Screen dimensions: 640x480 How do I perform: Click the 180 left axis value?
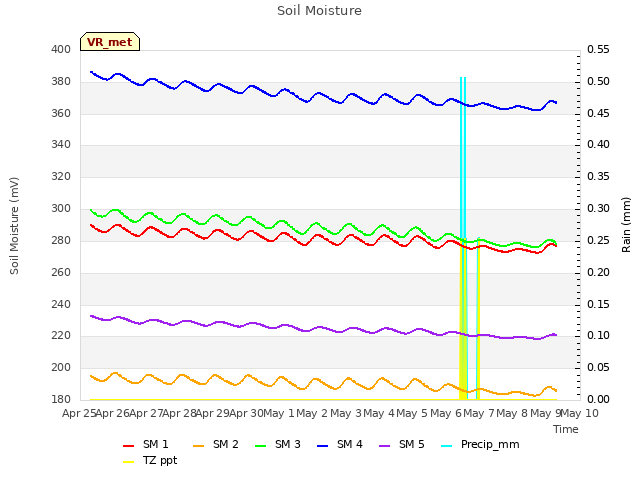coord(61,399)
